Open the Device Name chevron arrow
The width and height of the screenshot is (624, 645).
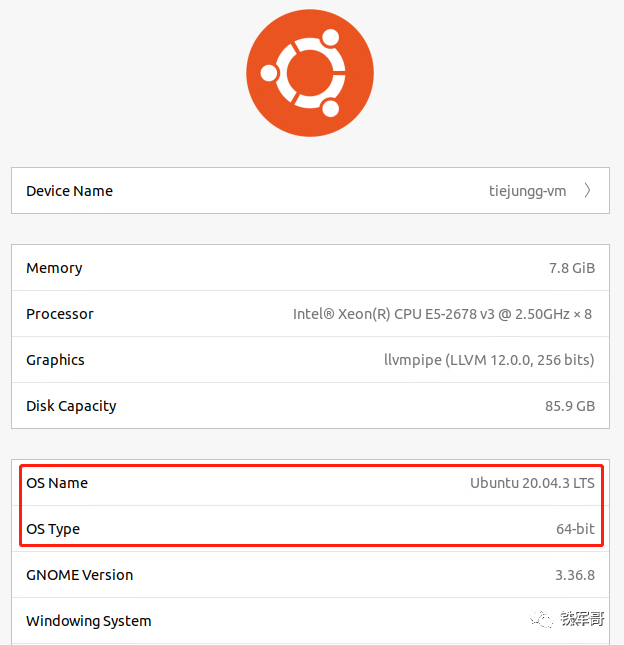(587, 191)
